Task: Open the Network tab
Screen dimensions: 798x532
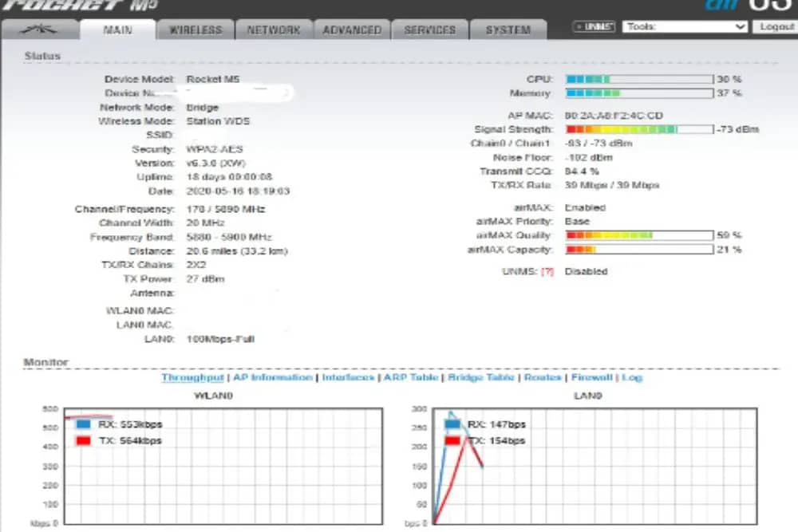Action: [274, 30]
